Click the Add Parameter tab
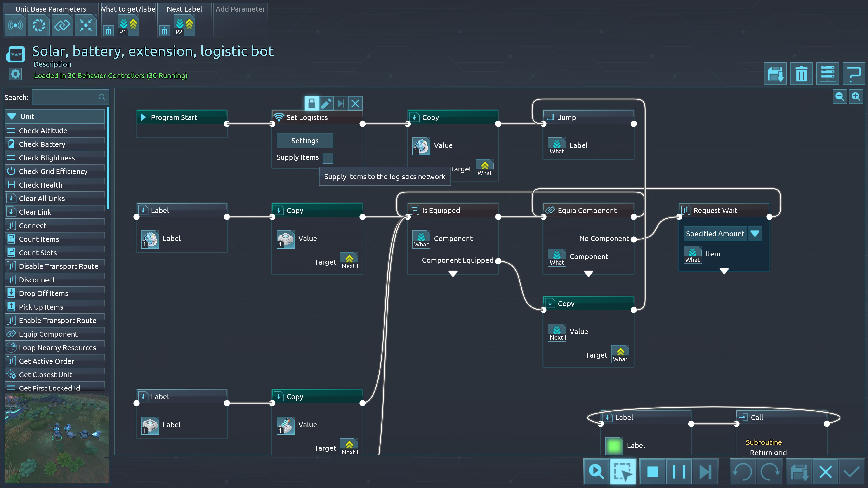Screen dimensions: 868x488 coord(240,9)
